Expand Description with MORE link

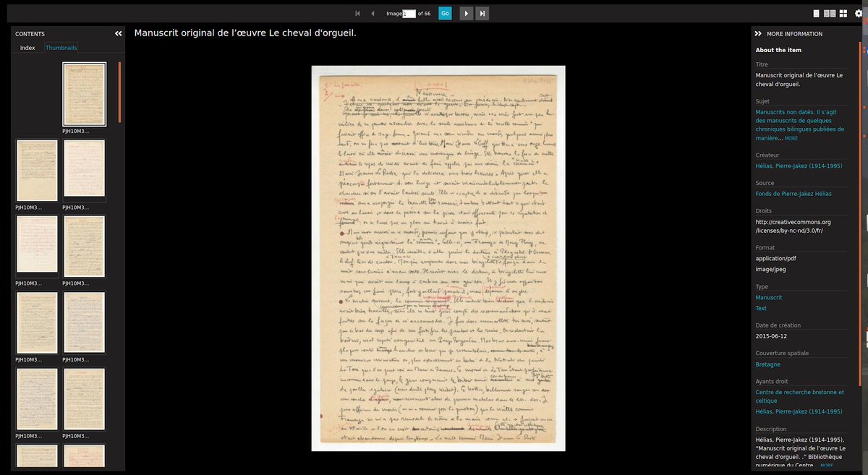(x=827, y=466)
